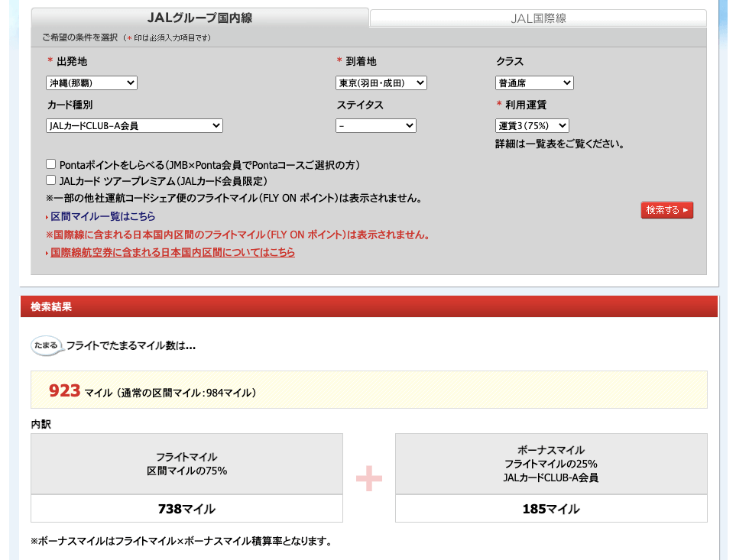Click the 詳細は一覧表をご覧ください text
Image resolution: width=749 pixels, height=560 pixels.
point(559,144)
